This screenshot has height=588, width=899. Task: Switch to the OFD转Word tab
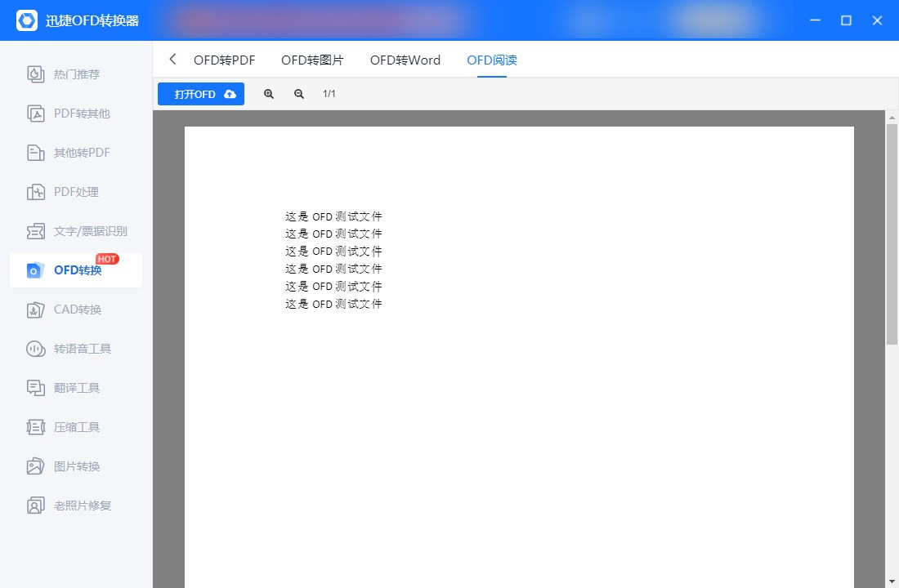405,60
